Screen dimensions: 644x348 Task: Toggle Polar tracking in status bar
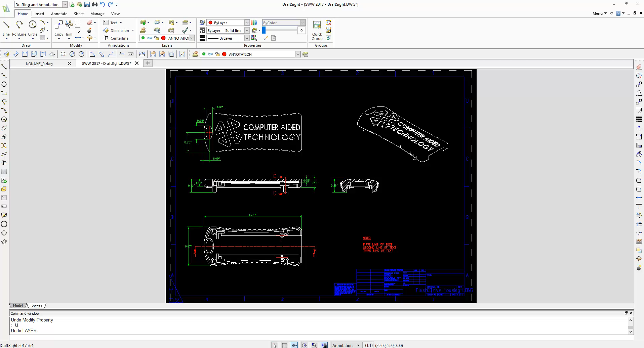pos(305,345)
